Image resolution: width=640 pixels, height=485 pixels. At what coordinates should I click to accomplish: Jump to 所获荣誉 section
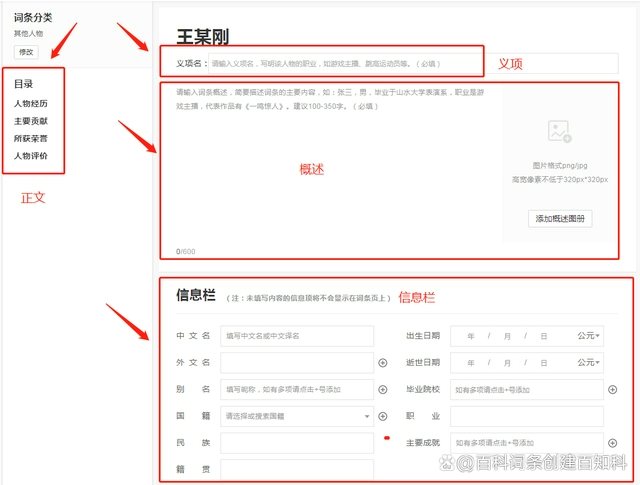pyautogui.click(x=30, y=138)
